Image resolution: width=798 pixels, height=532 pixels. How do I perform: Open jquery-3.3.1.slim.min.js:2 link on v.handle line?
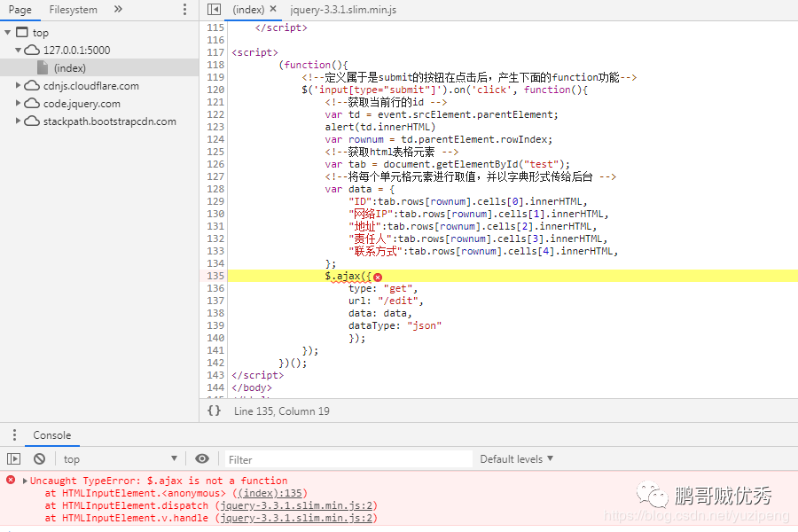click(x=296, y=518)
